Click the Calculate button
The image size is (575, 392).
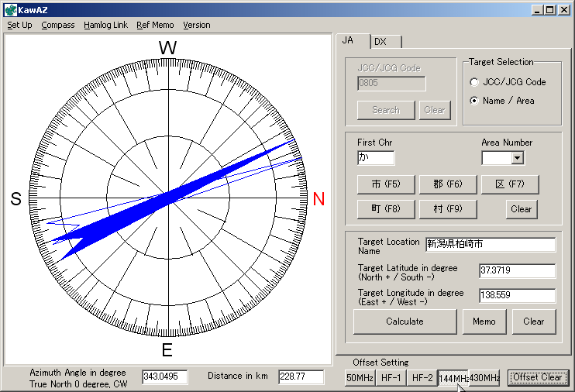[x=405, y=322]
